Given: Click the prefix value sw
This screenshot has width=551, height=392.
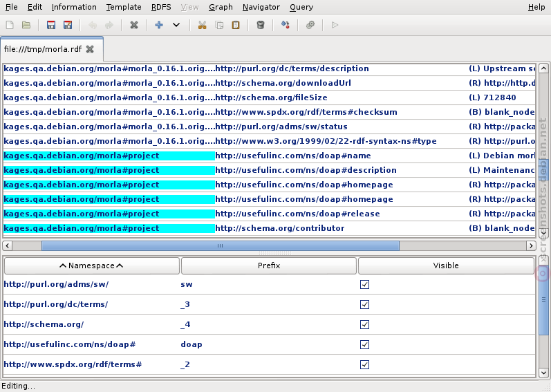Looking at the screenshot, I should click(186, 285).
